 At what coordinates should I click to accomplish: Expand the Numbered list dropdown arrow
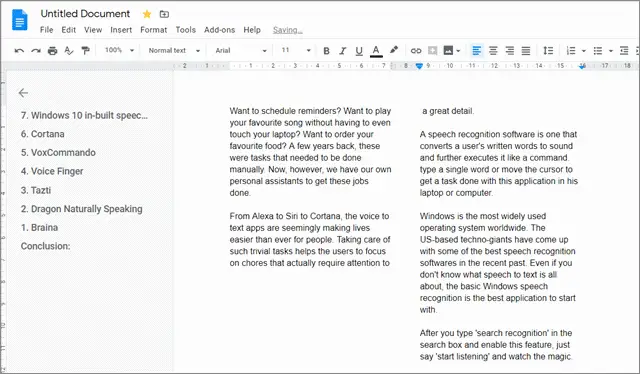click(584, 51)
